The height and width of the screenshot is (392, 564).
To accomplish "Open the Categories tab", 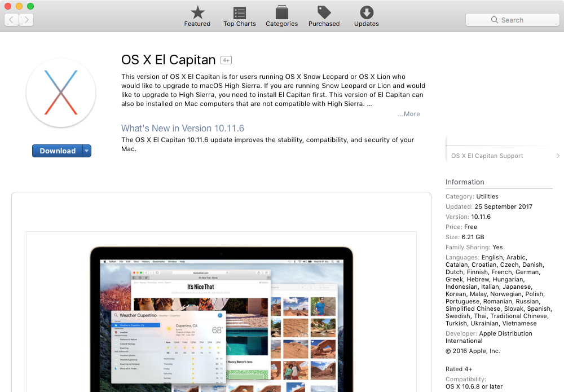I will (x=281, y=16).
